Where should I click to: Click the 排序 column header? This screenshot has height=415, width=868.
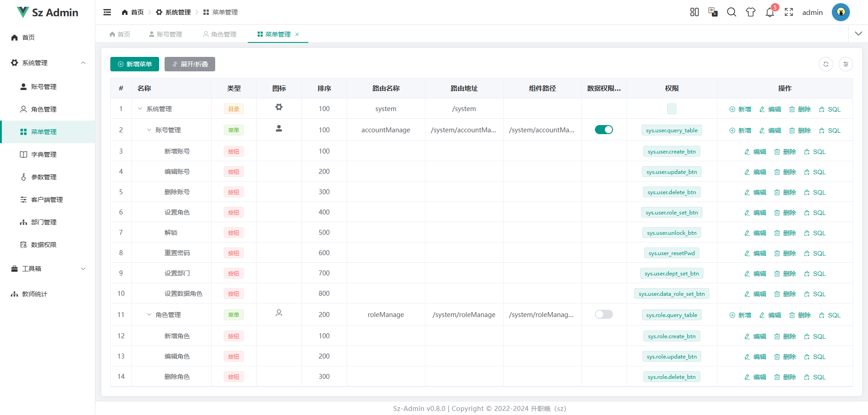(324, 89)
